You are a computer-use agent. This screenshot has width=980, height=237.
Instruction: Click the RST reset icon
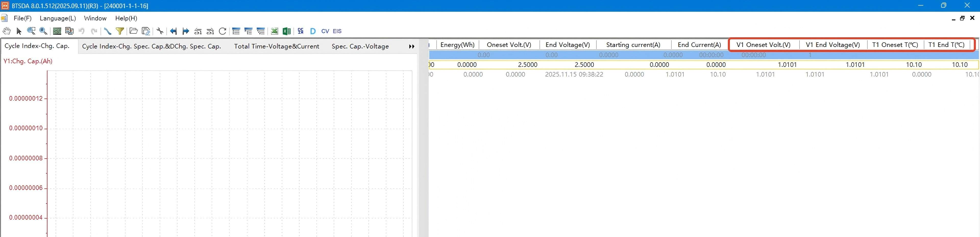(57, 31)
